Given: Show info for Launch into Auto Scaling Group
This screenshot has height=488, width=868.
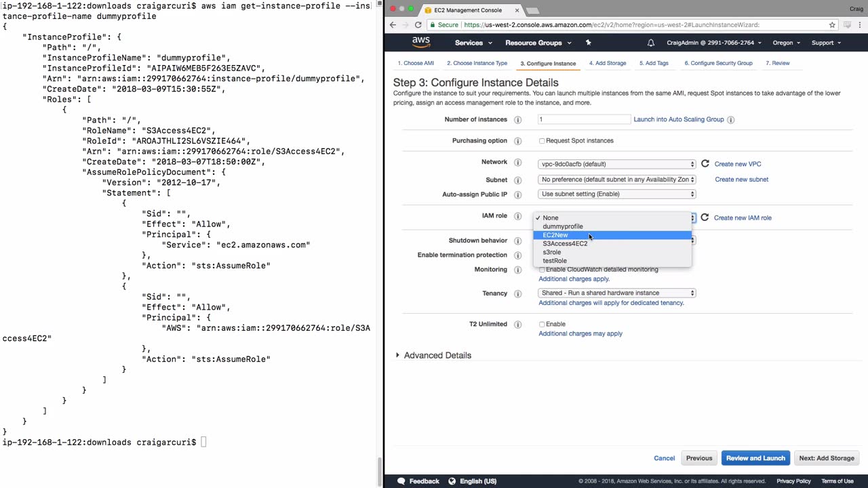Looking at the screenshot, I should pos(730,120).
